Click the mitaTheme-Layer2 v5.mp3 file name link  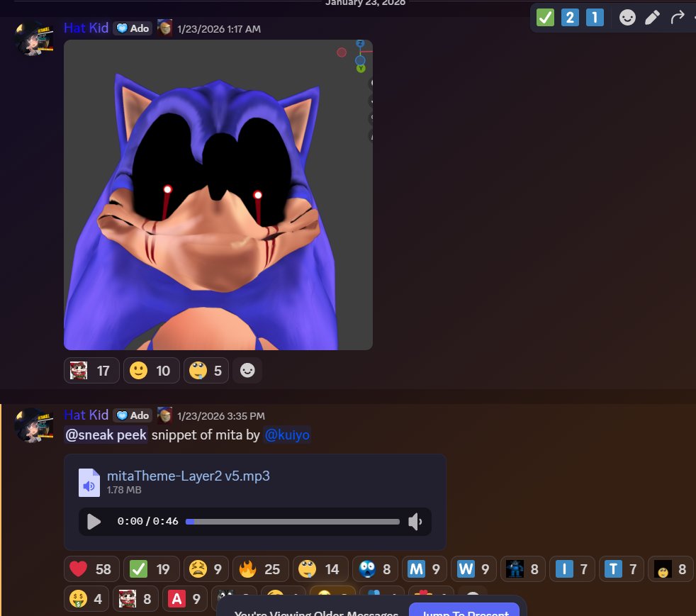click(189, 476)
